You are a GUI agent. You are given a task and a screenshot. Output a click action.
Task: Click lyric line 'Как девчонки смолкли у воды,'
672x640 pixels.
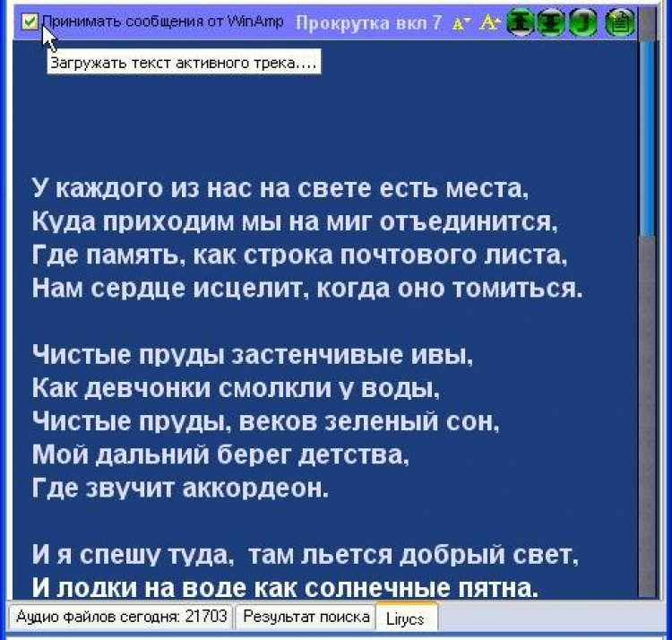coord(236,389)
